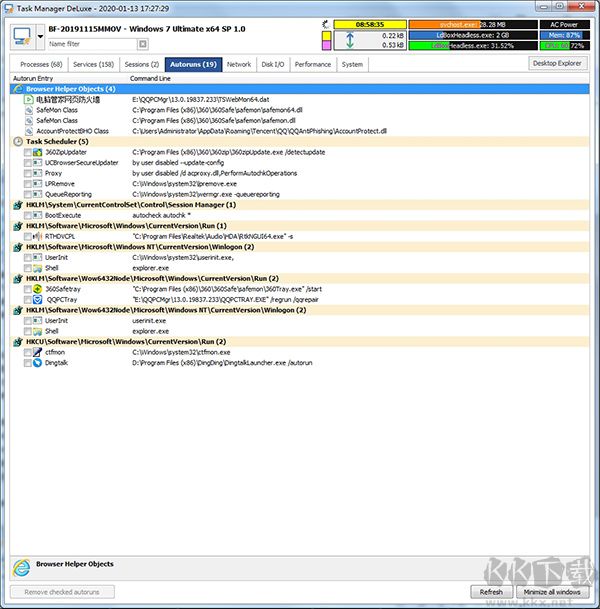
Task: Click the Task Scheduler clock icon
Action: 18,141
